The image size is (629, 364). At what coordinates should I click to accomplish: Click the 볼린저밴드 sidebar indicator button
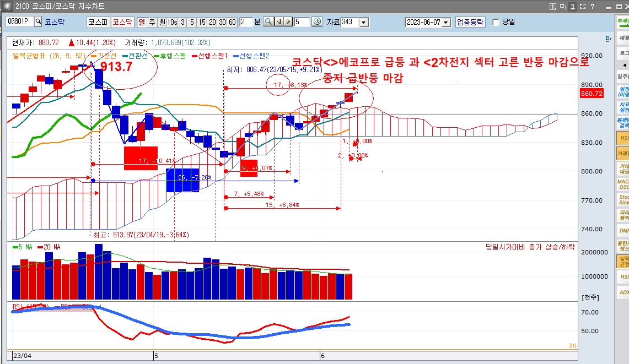tap(623, 246)
